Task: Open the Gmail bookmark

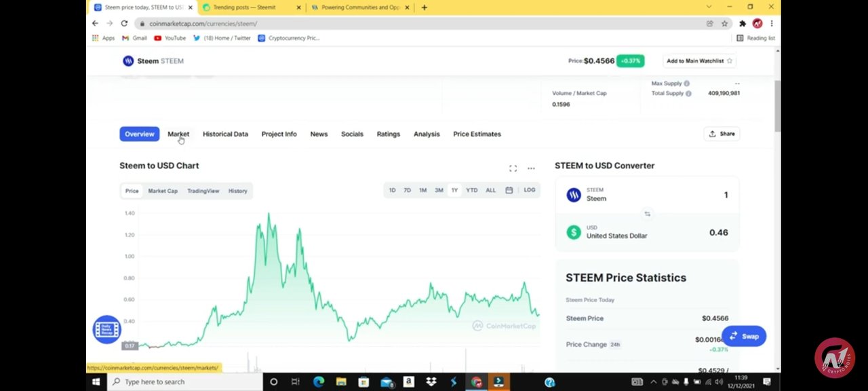Action: 134,38
